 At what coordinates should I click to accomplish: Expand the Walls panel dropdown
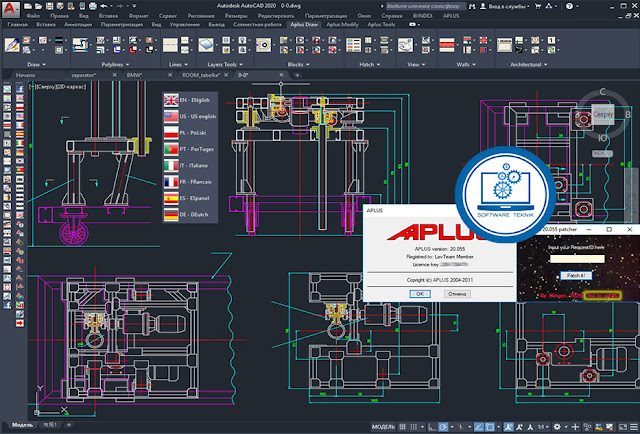[x=466, y=65]
